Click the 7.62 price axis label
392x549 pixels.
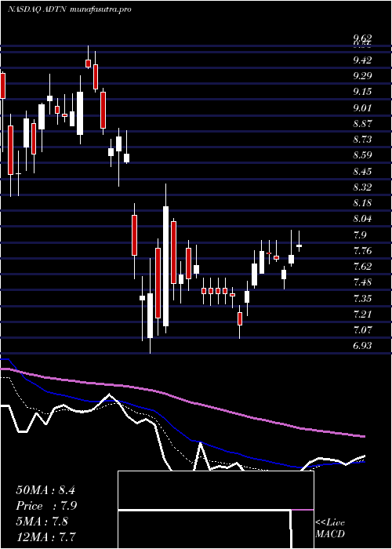tap(362, 266)
